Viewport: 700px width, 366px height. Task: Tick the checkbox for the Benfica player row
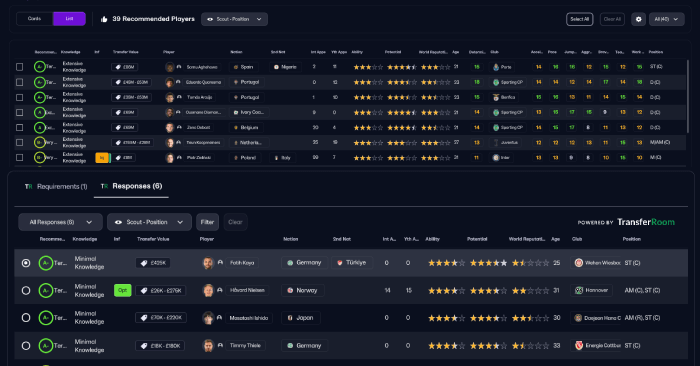coord(20,97)
